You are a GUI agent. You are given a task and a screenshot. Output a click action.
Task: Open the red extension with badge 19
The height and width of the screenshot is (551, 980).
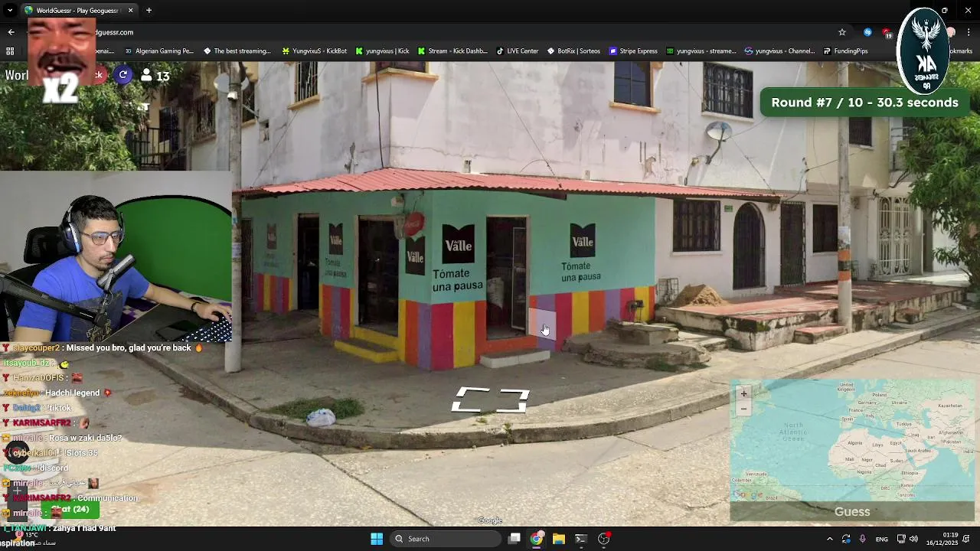point(887,33)
